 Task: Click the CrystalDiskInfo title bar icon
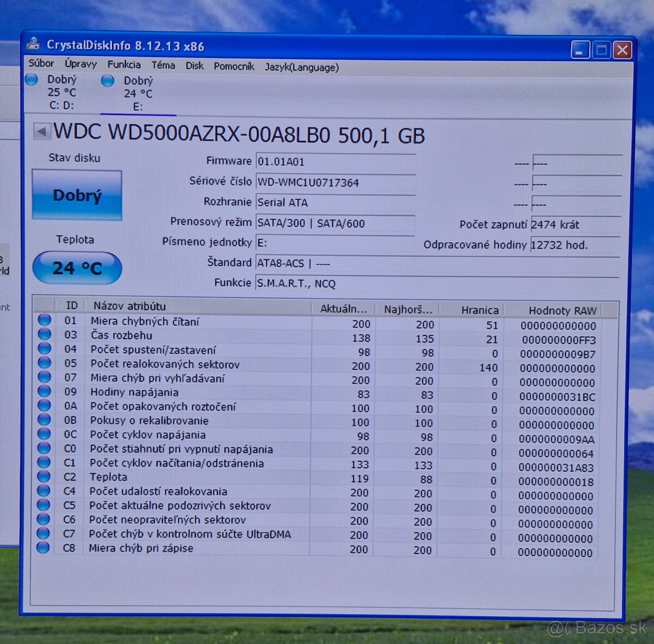coord(33,44)
